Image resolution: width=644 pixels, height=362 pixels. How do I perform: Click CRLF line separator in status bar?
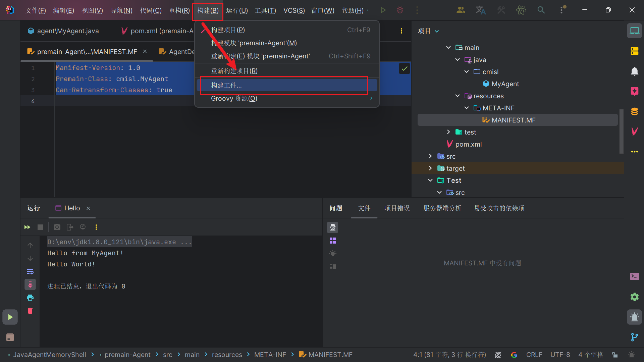click(534, 355)
